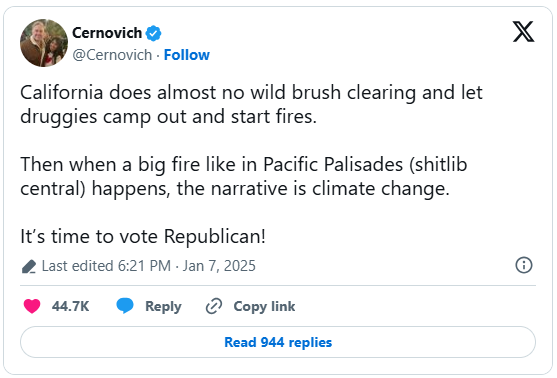557x378 pixels.
Task: Open the @Cernovich handle link
Action: 112,55
